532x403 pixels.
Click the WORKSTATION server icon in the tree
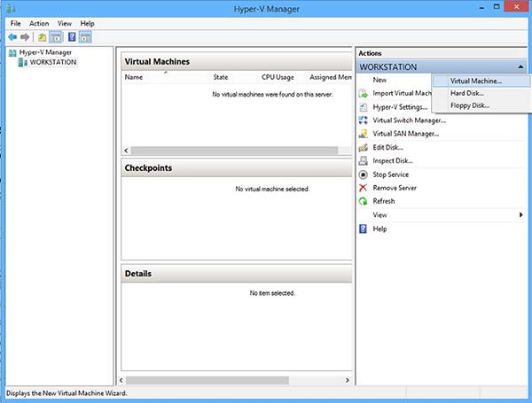pyautogui.click(x=23, y=62)
